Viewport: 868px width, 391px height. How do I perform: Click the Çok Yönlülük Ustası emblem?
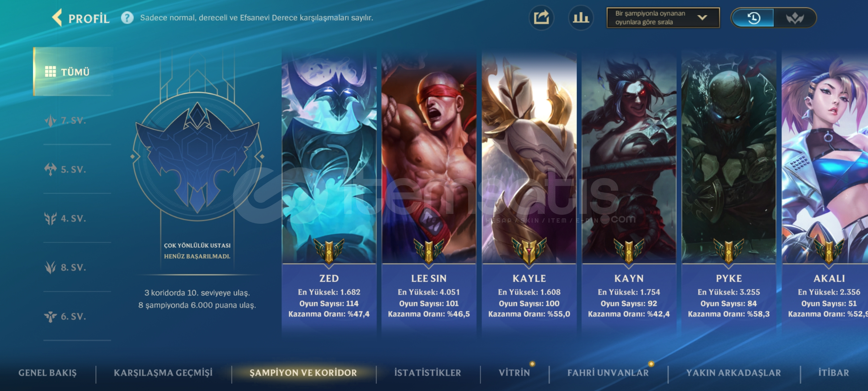pyautogui.click(x=197, y=157)
